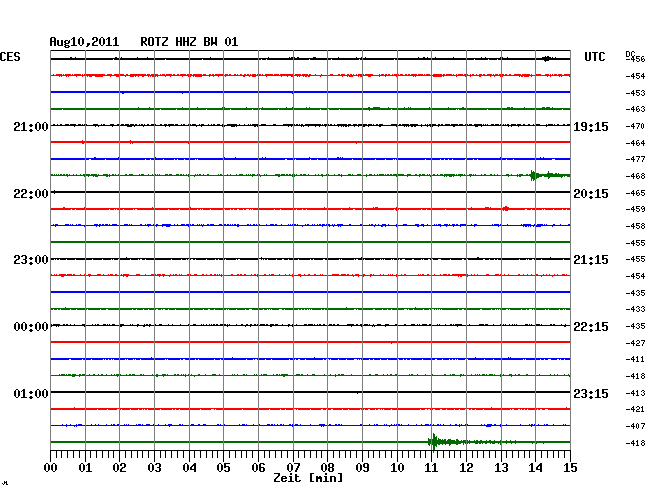Screen dimensions: 650x494
Task: Select DC offset value -458
Action: [x=635, y=227]
